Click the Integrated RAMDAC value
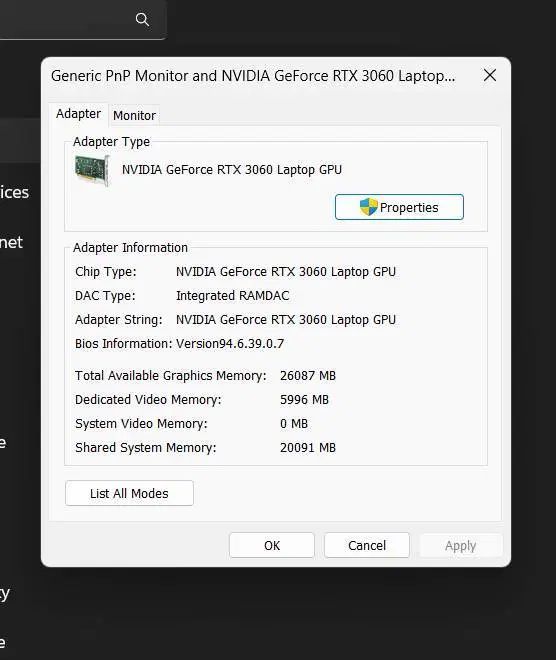This screenshot has height=660, width=556. [x=232, y=295]
